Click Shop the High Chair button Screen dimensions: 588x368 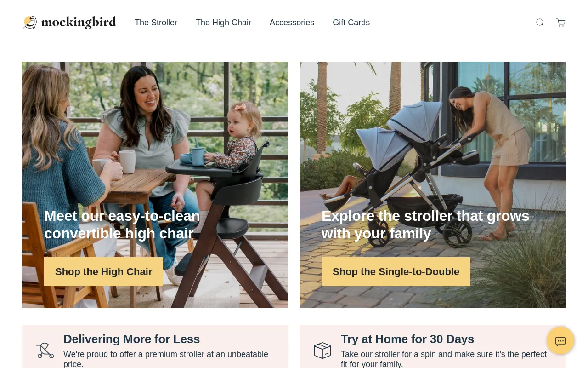103,271
